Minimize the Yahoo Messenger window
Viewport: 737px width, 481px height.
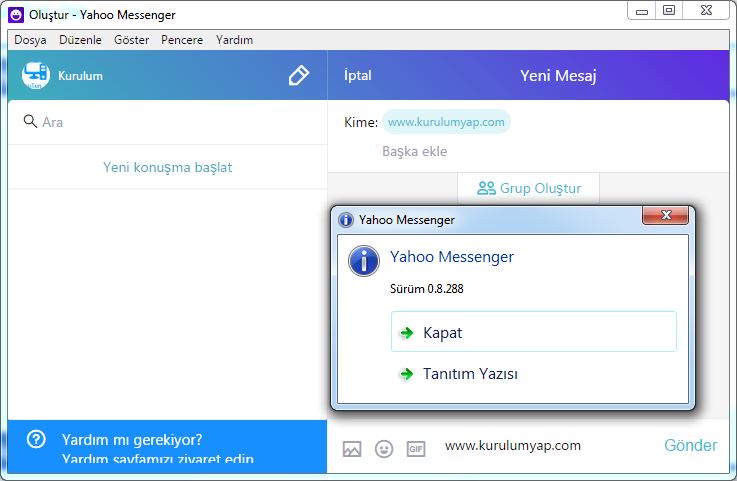[642, 11]
